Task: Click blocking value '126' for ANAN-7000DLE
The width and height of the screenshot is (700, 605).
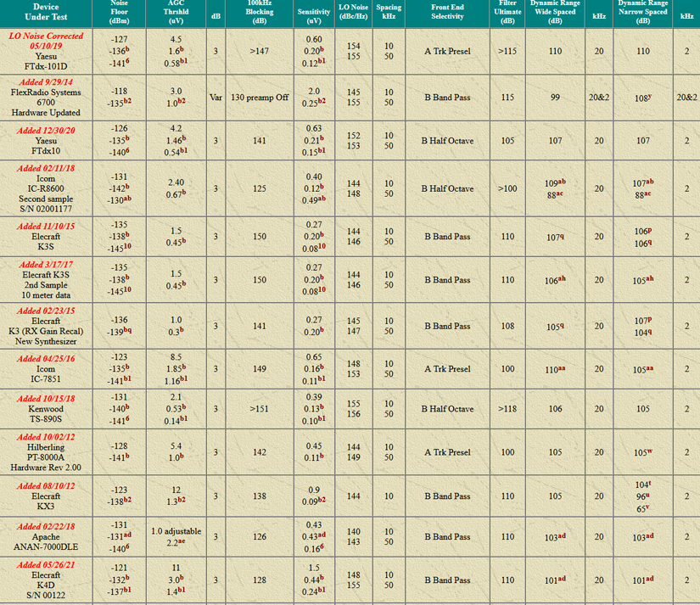Action: coord(260,536)
